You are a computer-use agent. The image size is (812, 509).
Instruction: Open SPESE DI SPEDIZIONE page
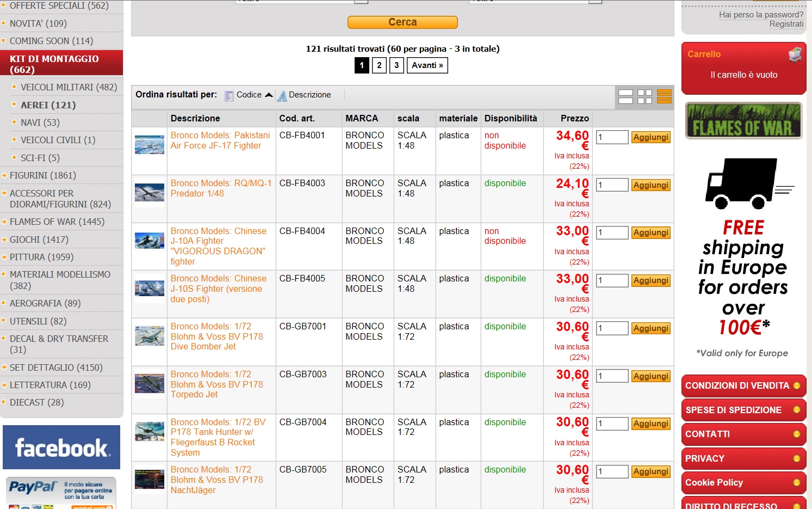(x=743, y=410)
